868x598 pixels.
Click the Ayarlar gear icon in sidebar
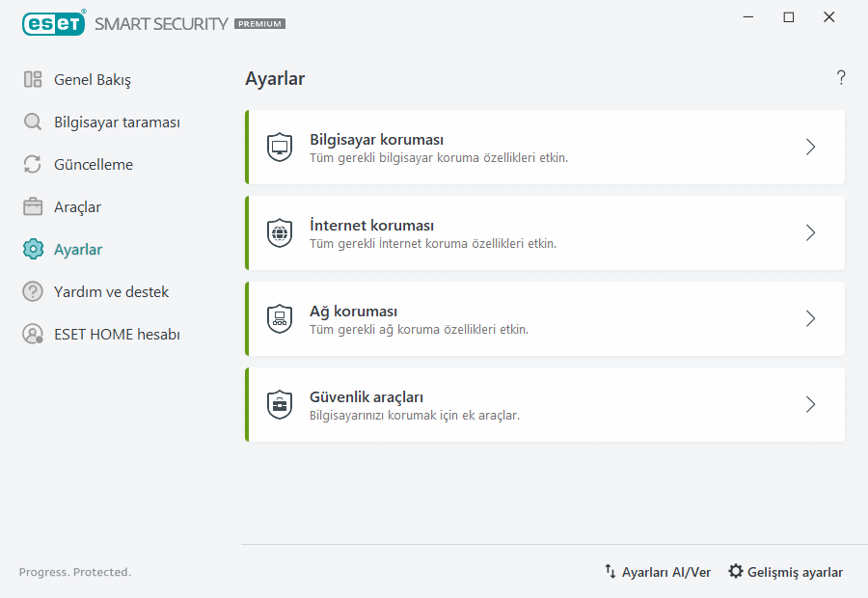[x=30, y=249]
